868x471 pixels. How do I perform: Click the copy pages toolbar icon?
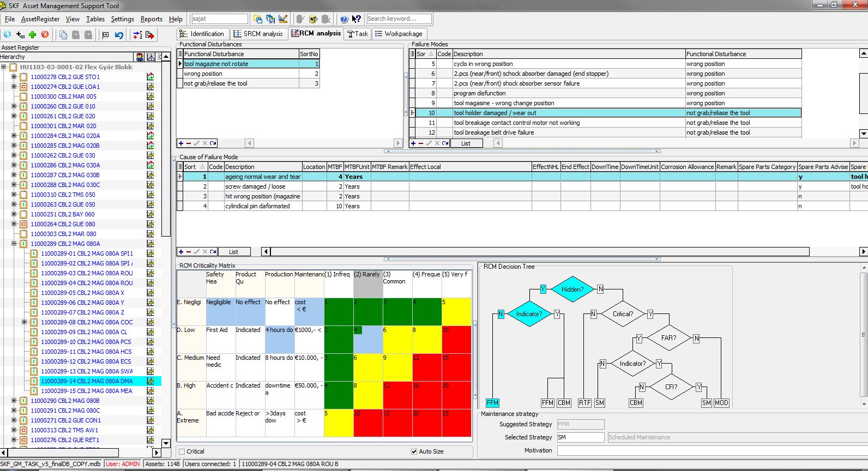pos(63,35)
